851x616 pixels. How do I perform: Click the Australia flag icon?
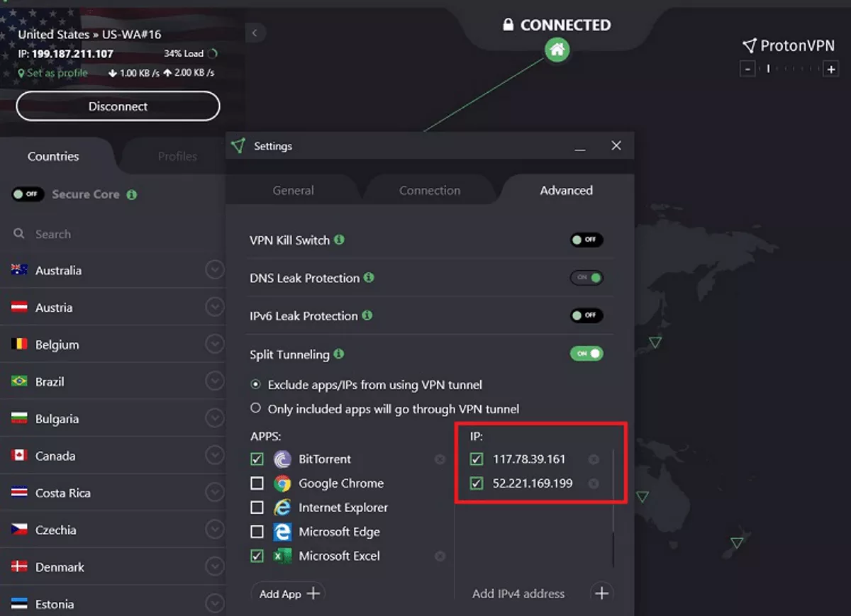(x=19, y=270)
